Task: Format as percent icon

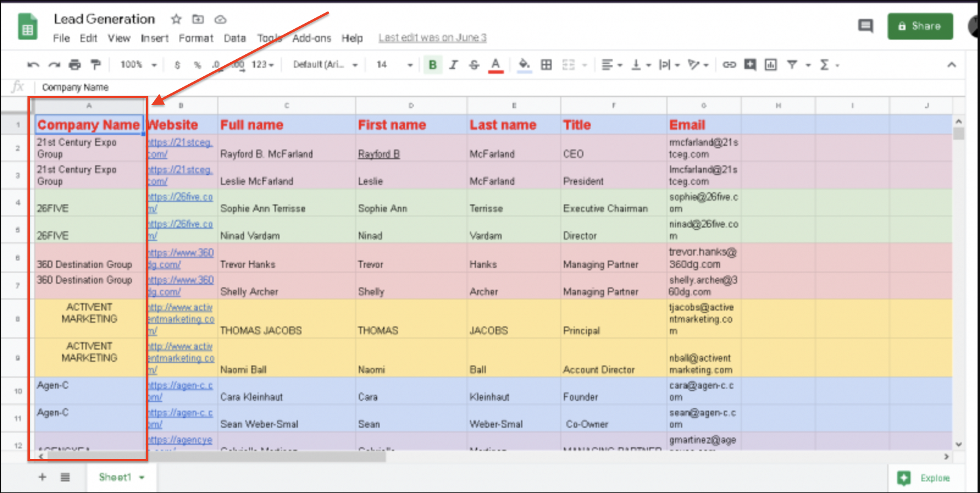Action: (x=197, y=65)
